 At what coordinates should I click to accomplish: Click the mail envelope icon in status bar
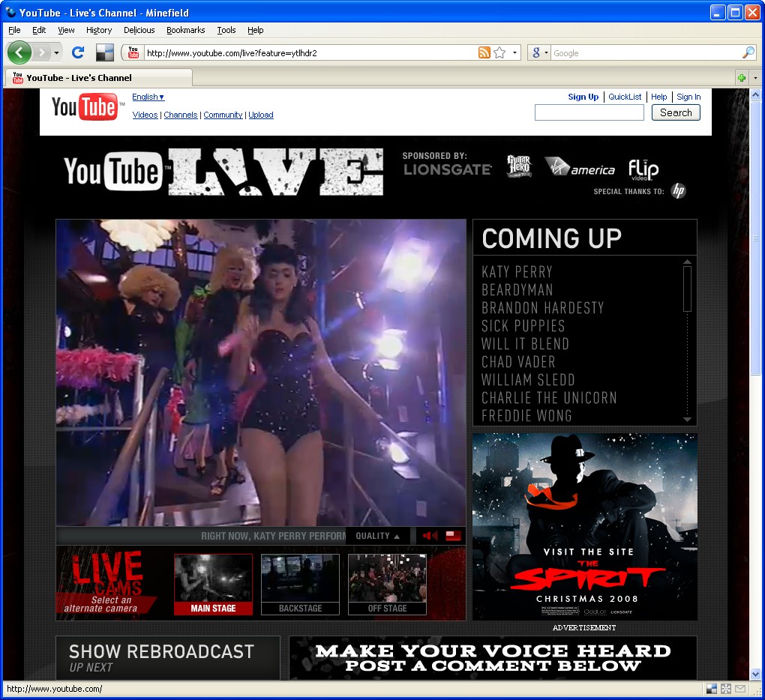click(740, 689)
